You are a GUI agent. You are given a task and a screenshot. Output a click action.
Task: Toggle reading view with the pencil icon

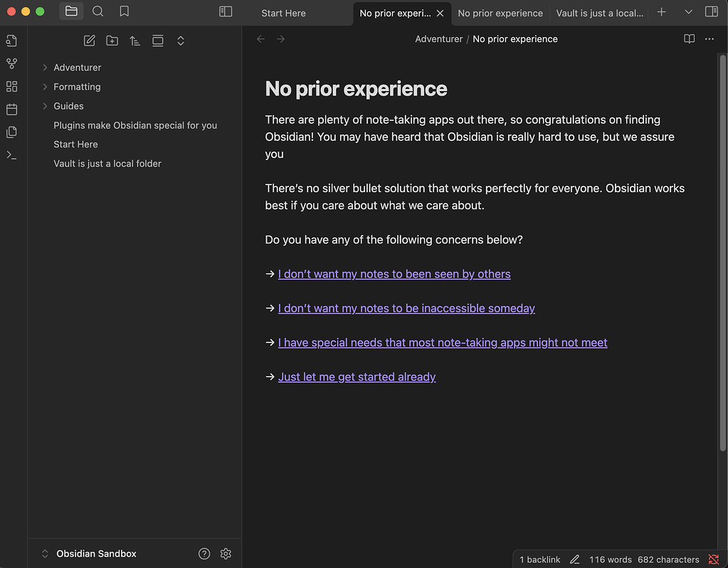click(x=575, y=559)
